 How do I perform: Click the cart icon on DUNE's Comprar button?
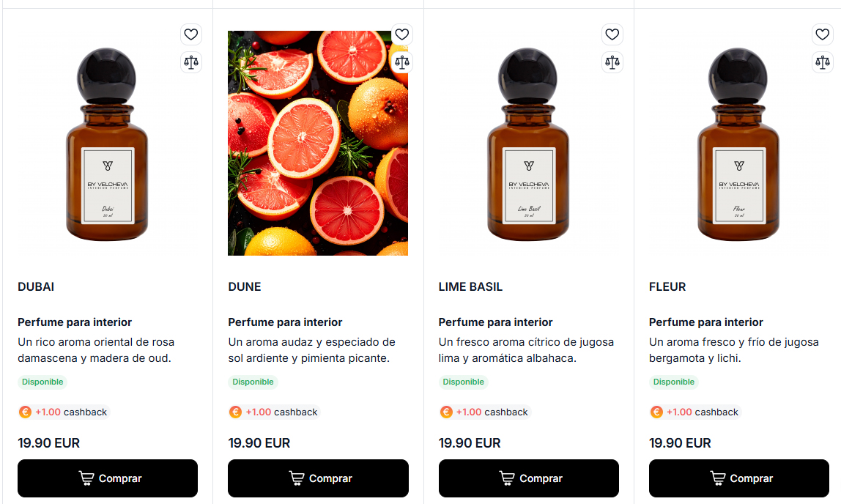pos(296,478)
